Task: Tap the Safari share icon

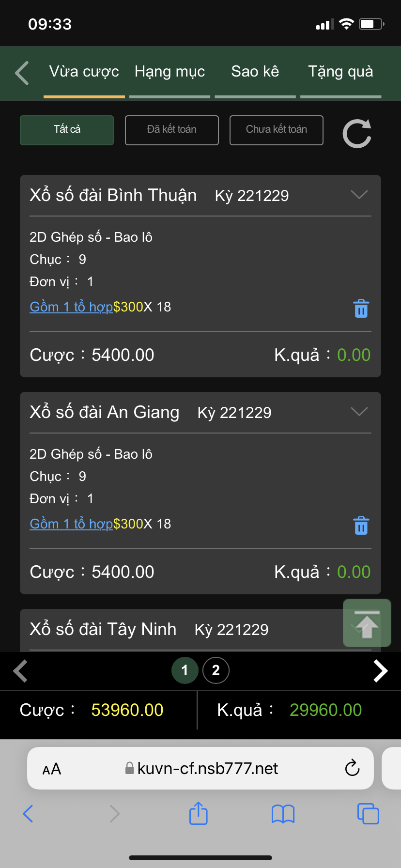Action: click(198, 813)
